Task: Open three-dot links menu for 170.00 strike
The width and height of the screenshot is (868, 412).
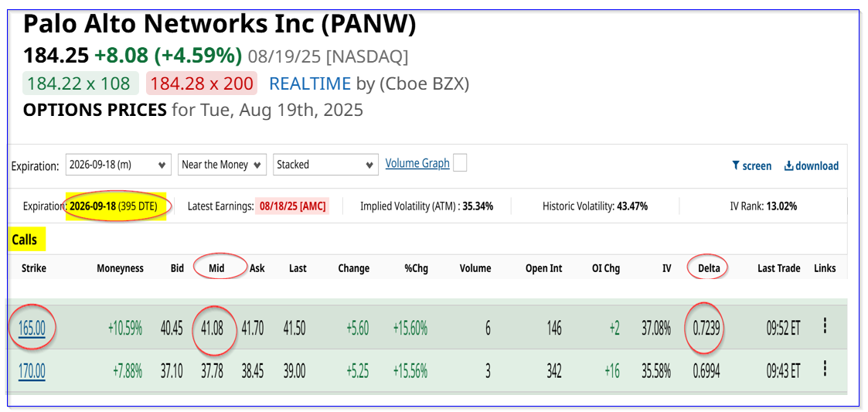Action: (825, 369)
